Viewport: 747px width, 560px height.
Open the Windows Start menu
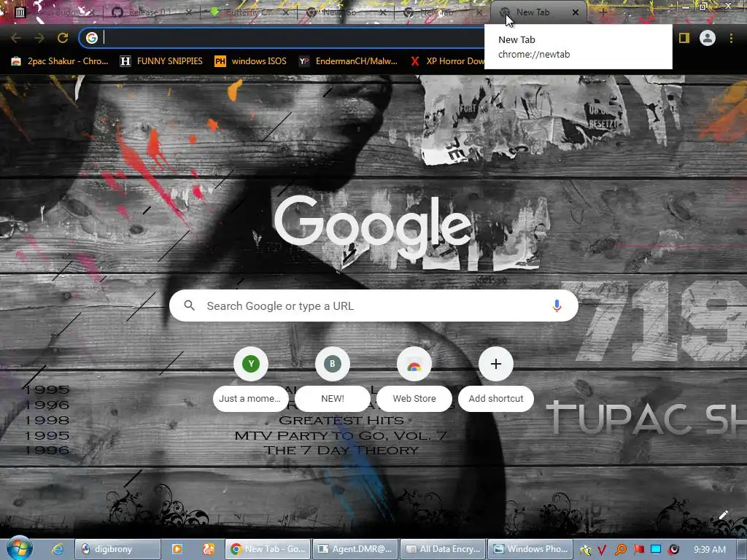coord(20,548)
